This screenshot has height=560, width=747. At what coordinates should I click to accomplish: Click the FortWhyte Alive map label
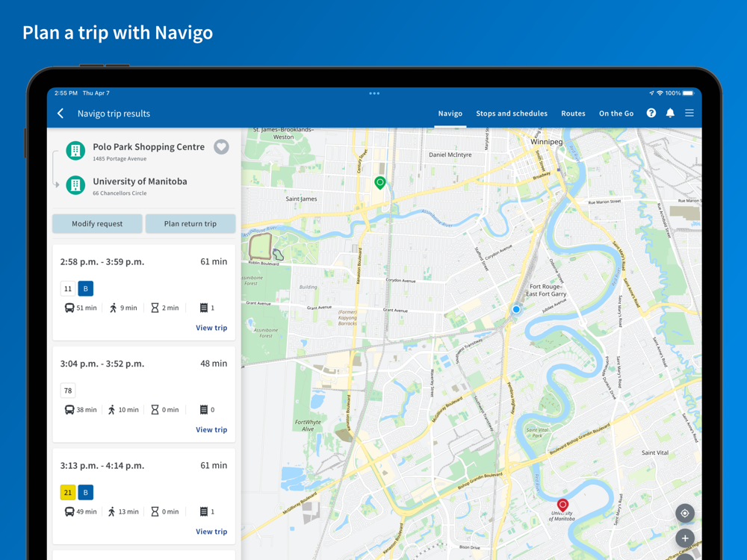(x=308, y=426)
